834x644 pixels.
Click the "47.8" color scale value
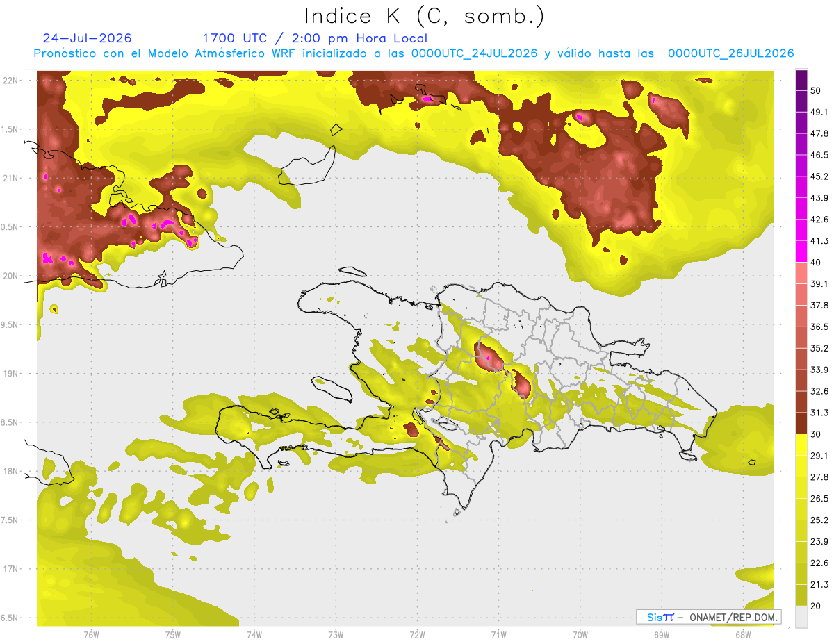819,133
